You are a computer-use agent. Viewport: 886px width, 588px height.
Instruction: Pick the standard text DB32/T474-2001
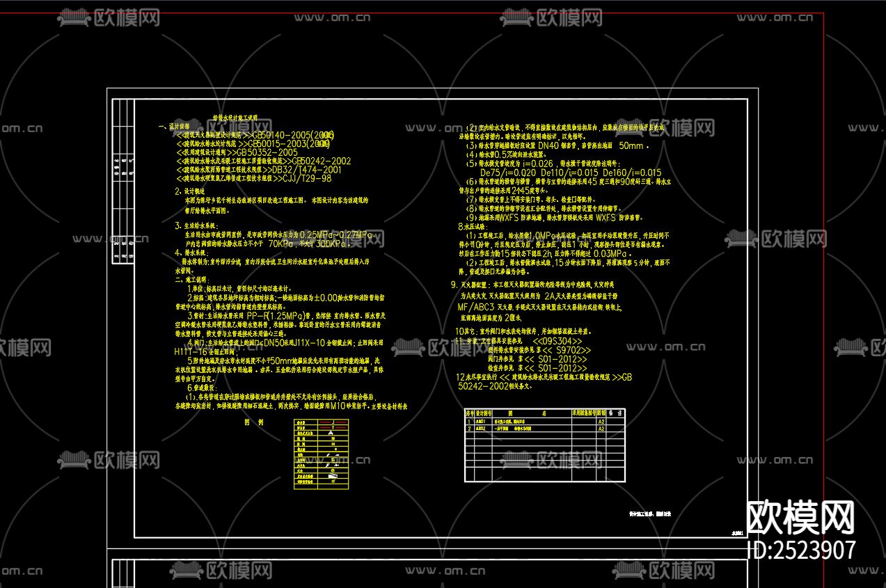pos(306,170)
